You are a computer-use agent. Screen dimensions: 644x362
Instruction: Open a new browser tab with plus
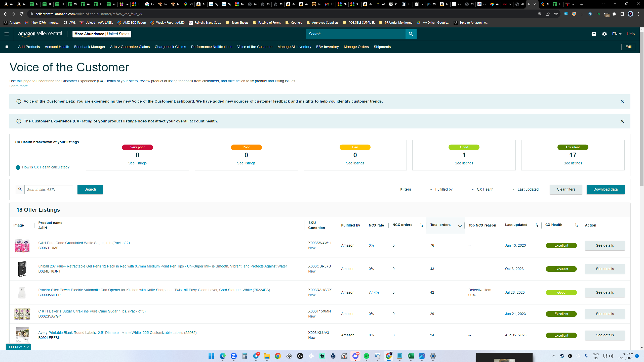tap(582, 4)
